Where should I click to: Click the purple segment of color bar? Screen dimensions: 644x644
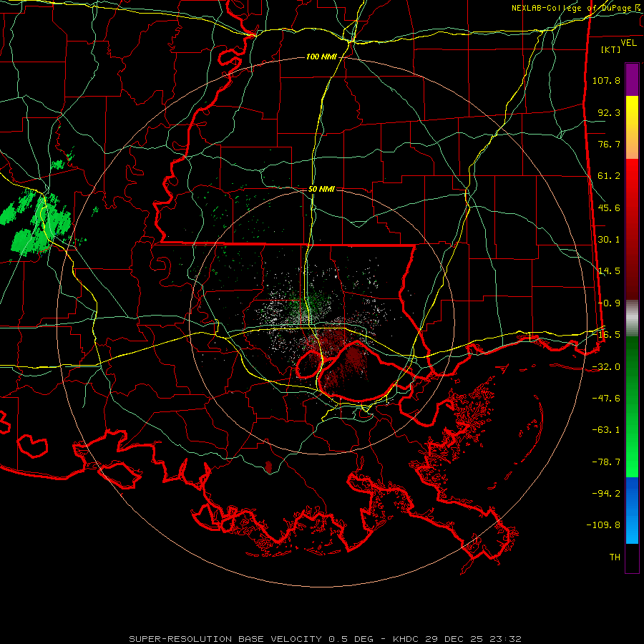click(632, 79)
